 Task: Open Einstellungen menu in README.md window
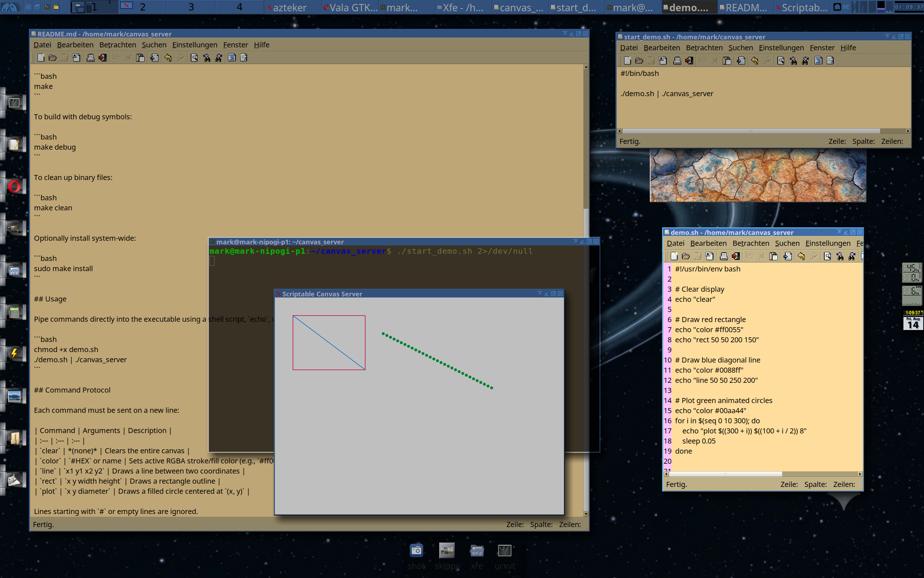(194, 45)
